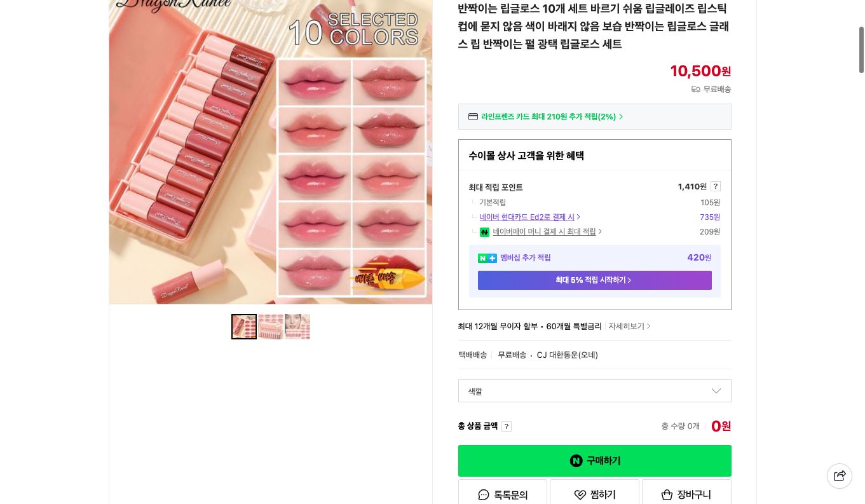Viewport: 865px width, 504px height.
Task: Click the ? help icon beside 총 상품 금액
Action: pyautogui.click(x=506, y=426)
